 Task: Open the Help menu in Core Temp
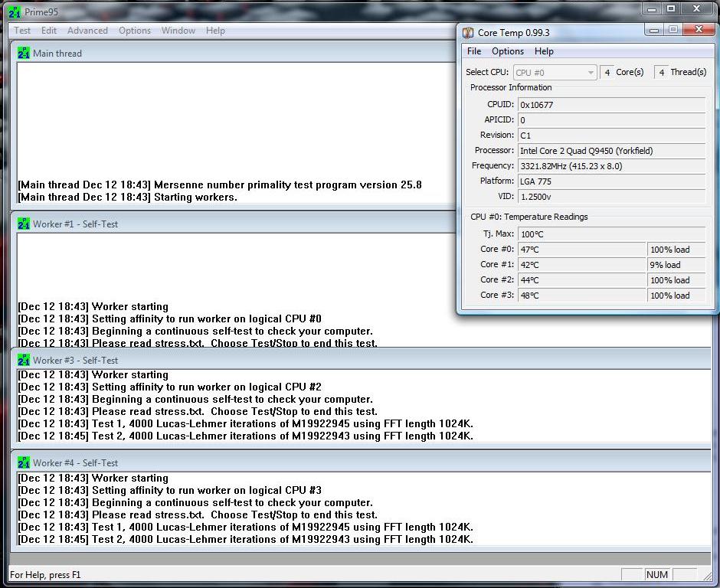[x=544, y=51]
